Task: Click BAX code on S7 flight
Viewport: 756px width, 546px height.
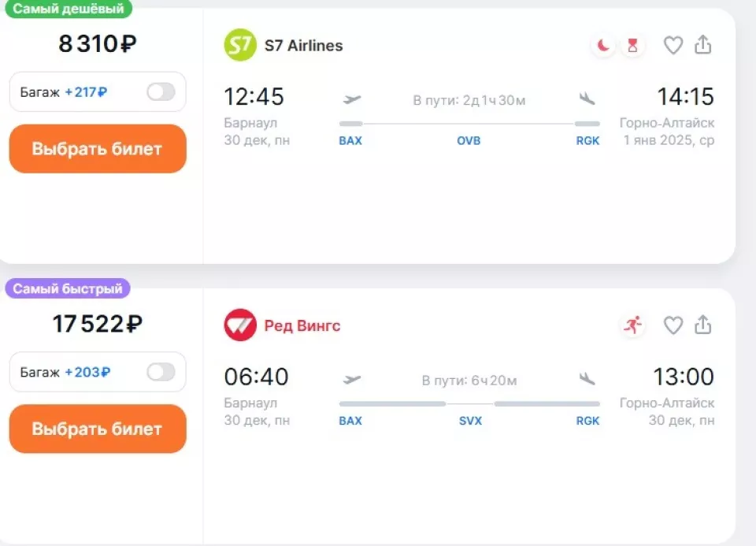Action: click(350, 141)
